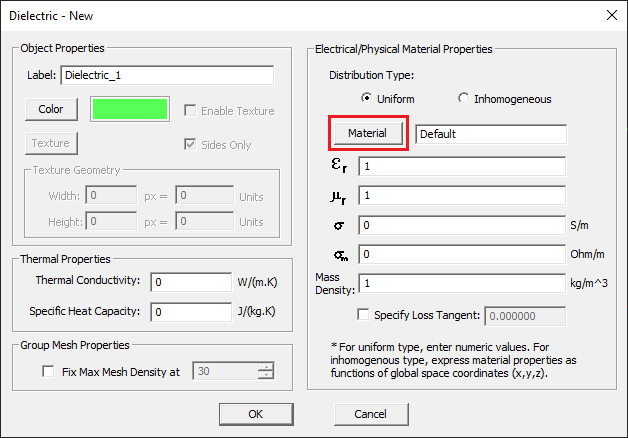Image resolution: width=628 pixels, height=438 pixels.
Task: Click the Label text field
Action: (x=166, y=75)
